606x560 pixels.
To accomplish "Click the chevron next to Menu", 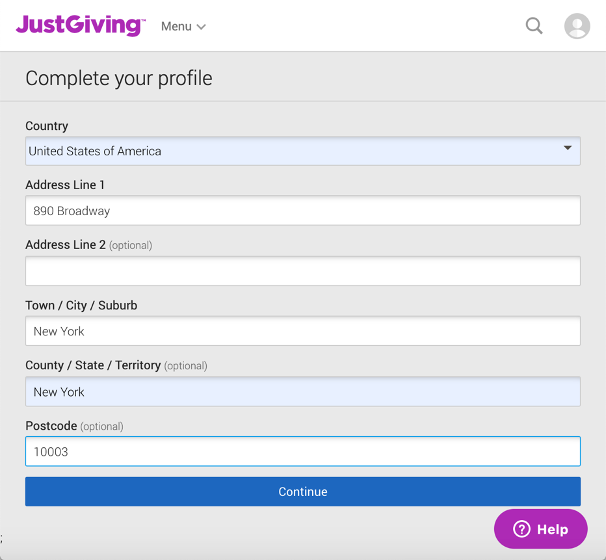I will tap(201, 27).
